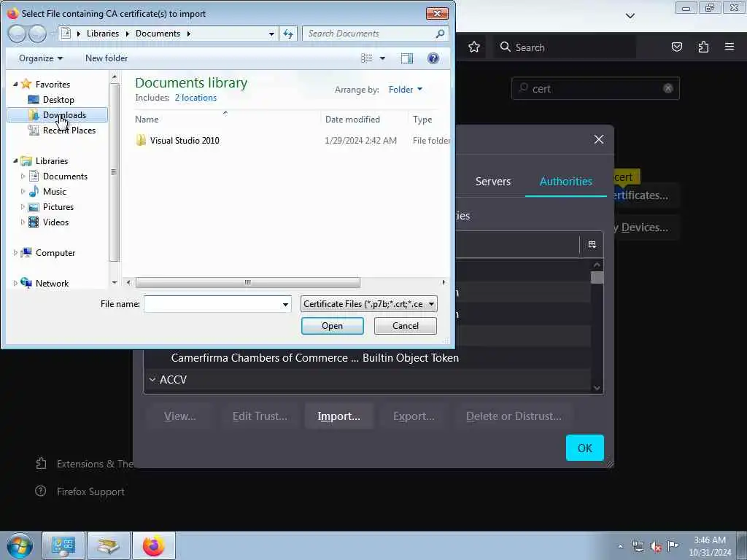Open the Visual Studio 2010 folder icon
747x560 pixels.
141,141
